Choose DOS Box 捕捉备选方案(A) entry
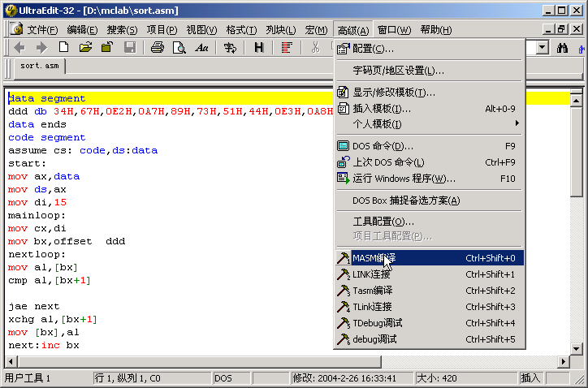This screenshot has width=588, height=388. point(430,200)
